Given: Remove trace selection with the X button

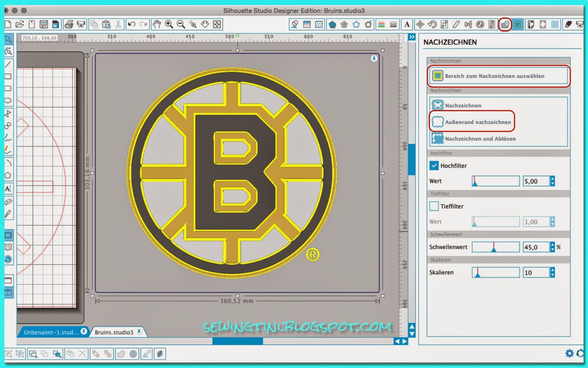Looking at the screenshot, I should coord(374,59).
